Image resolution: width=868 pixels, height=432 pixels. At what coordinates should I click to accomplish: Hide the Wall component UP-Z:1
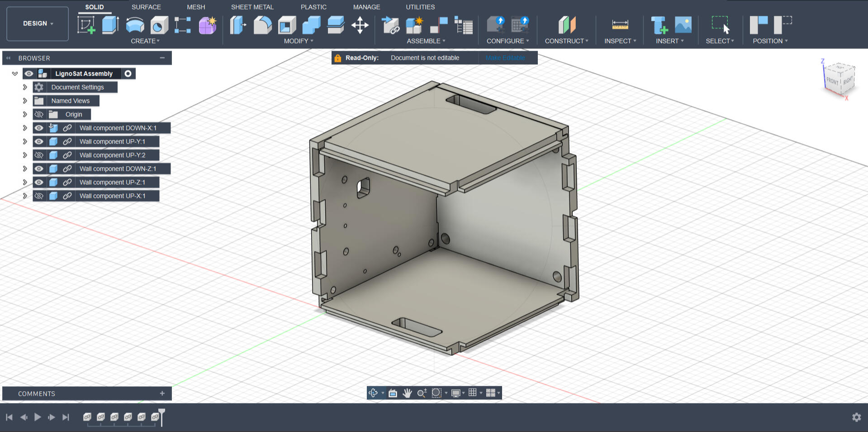tap(39, 182)
